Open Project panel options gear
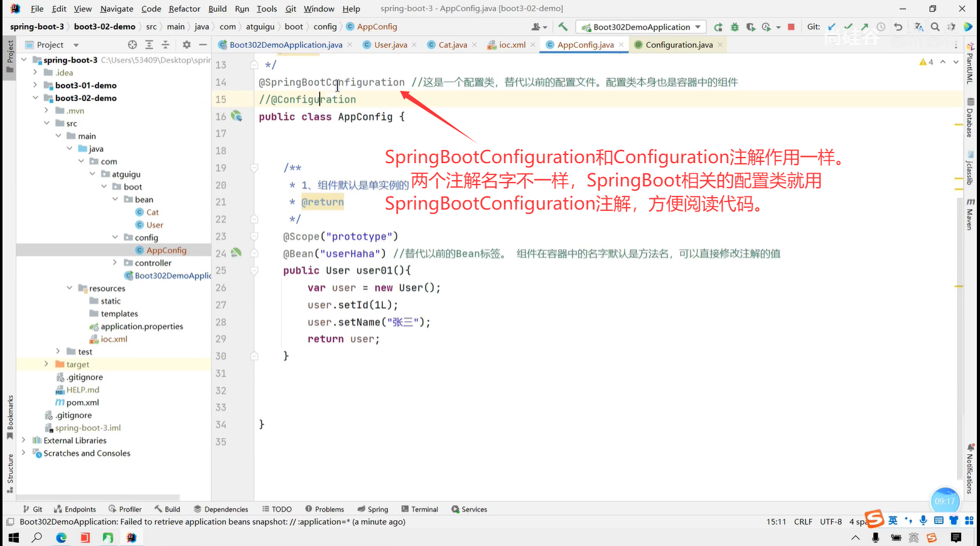980x546 pixels. [186, 45]
